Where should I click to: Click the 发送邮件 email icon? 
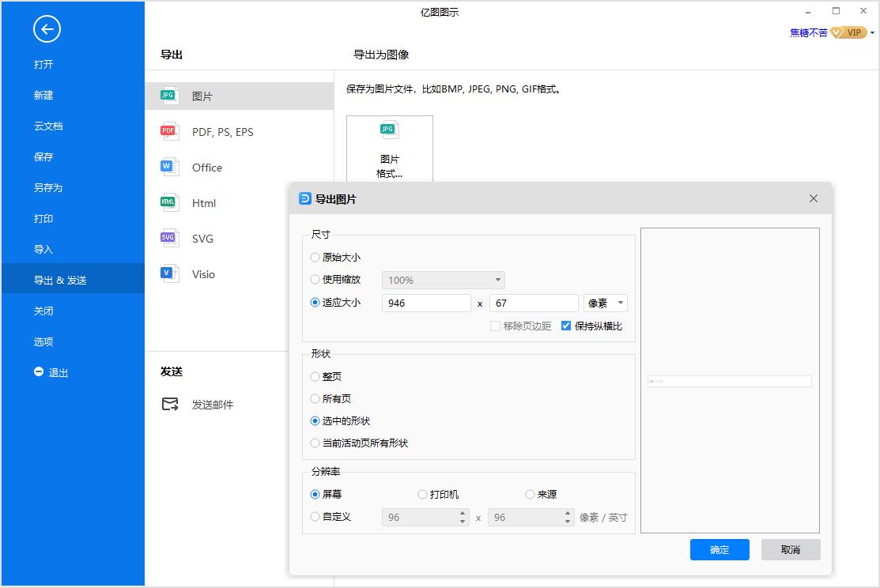coord(168,403)
